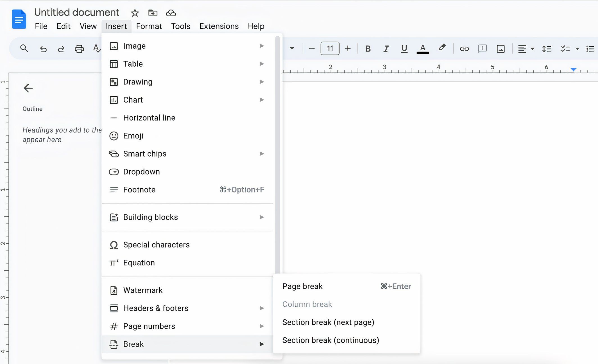Click the Italic formatting icon
Viewport: 598px width, 364px height.
coord(385,48)
